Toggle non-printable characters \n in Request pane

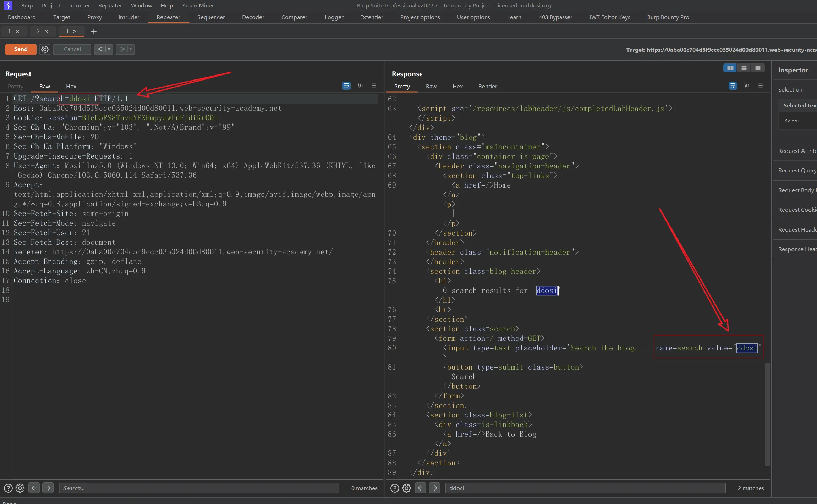pos(360,85)
